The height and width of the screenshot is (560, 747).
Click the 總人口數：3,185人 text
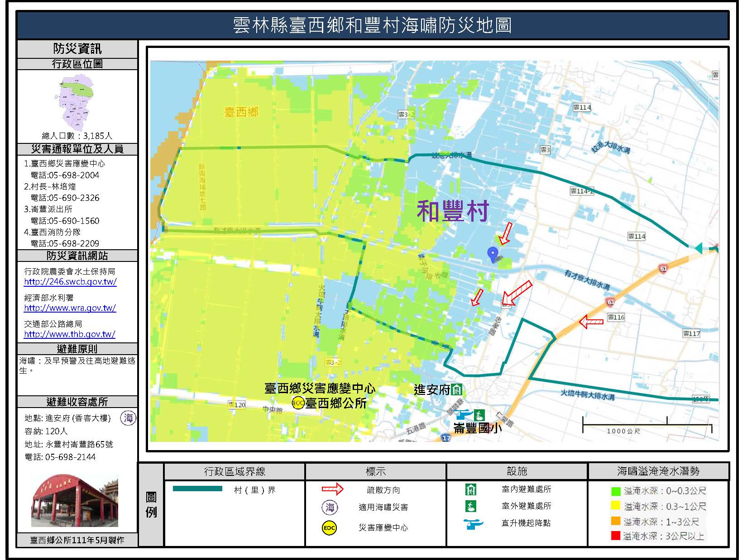(x=77, y=136)
